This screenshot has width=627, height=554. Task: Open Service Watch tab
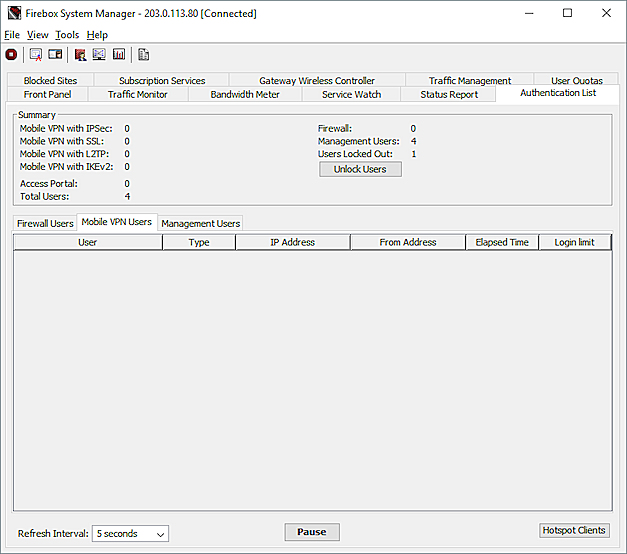pos(351,94)
